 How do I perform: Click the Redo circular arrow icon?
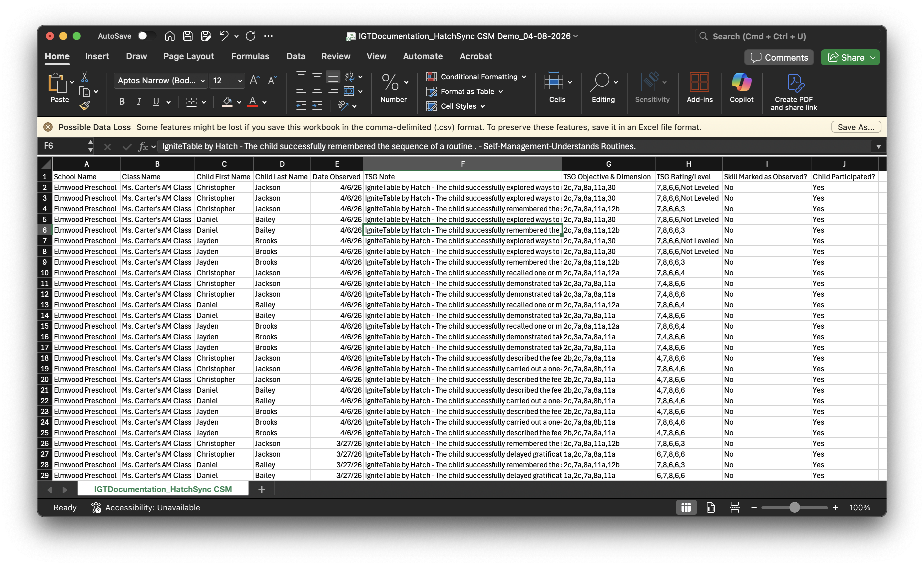click(x=250, y=36)
